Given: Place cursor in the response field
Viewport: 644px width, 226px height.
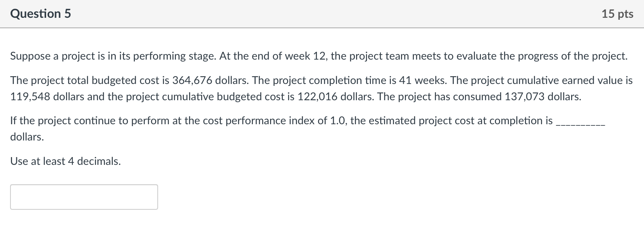Looking at the screenshot, I should coord(83,197).
